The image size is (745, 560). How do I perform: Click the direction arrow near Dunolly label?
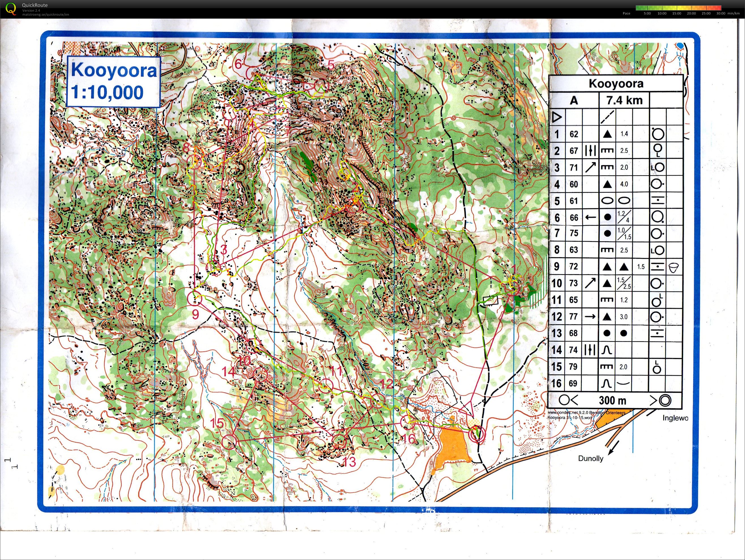614,448
